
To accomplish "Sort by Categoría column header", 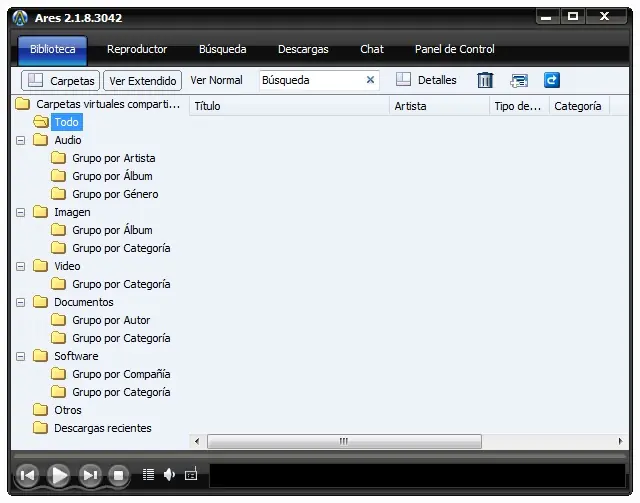I will 579,106.
